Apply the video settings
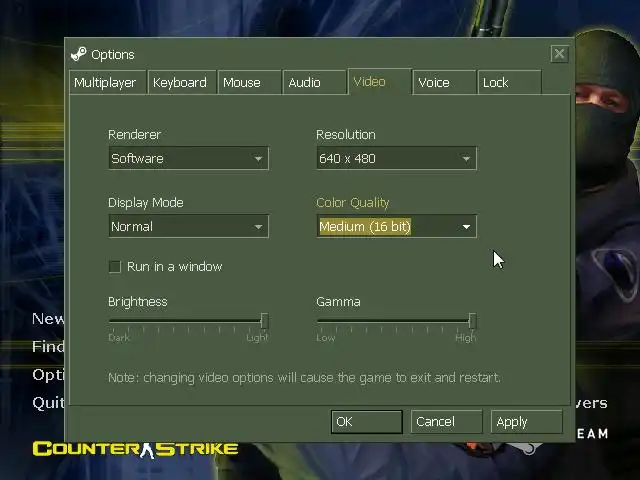The height and width of the screenshot is (480, 640). [527, 422]
